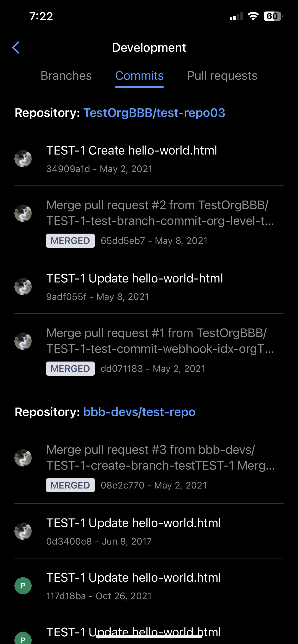
Task: Open the bbb-devs/test-repo repository link
Action: [139, 412]
